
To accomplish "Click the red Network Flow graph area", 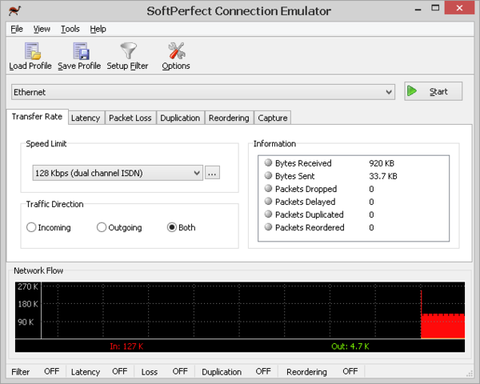I will (443, 326).
